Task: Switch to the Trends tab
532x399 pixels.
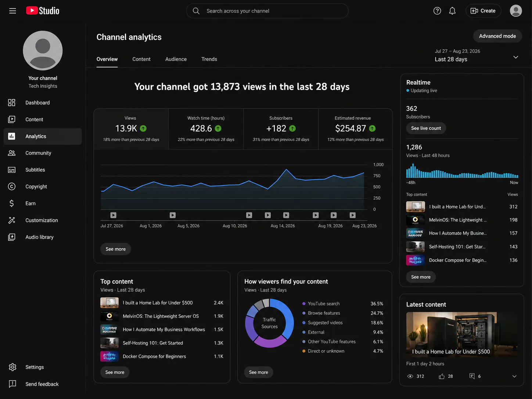Action: (x=209, y=59)
